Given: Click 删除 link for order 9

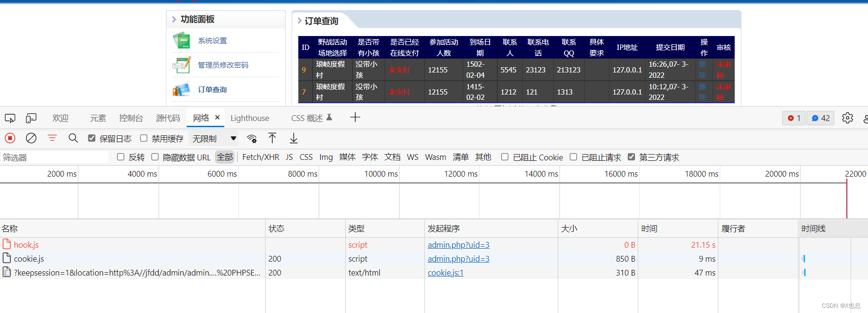Looking at the screenshot, I should tap(702, 70).
